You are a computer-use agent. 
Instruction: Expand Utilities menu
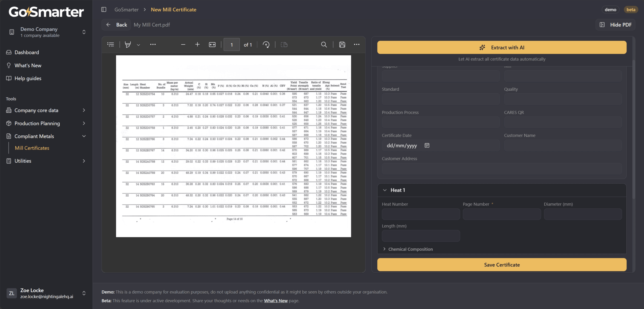46,161
